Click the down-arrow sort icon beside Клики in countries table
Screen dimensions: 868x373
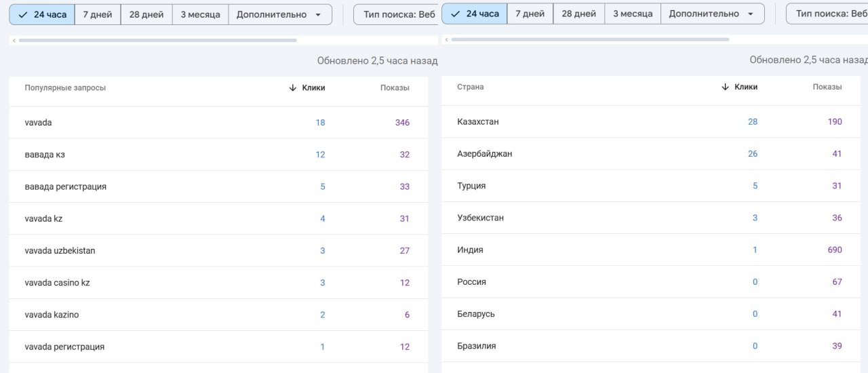[x=726, y=87]
